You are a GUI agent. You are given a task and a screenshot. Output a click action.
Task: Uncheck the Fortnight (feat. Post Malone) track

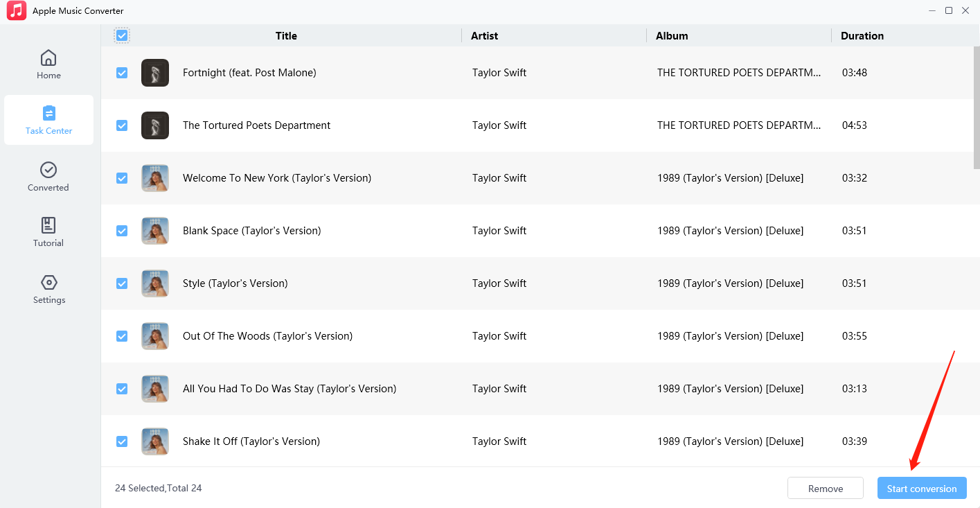pos(122,73)
